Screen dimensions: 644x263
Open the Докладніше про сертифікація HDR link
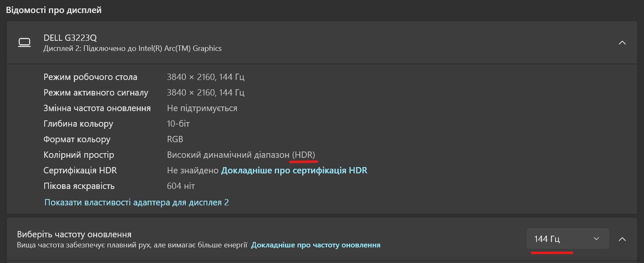pyautogui.click(x=294, y=170)
